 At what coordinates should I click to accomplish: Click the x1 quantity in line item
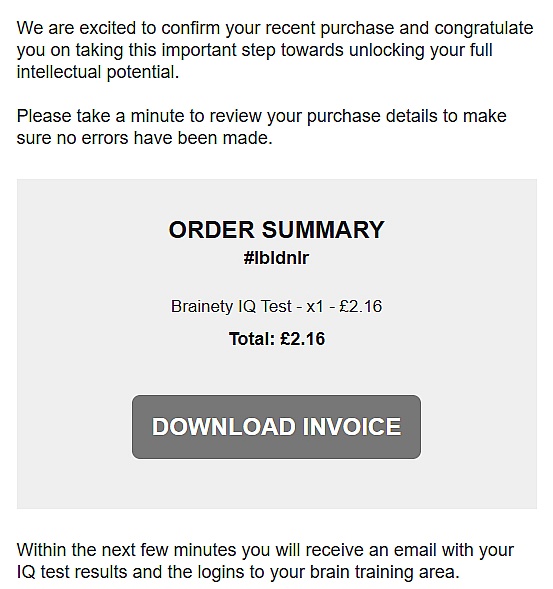(x=315, y=307)
